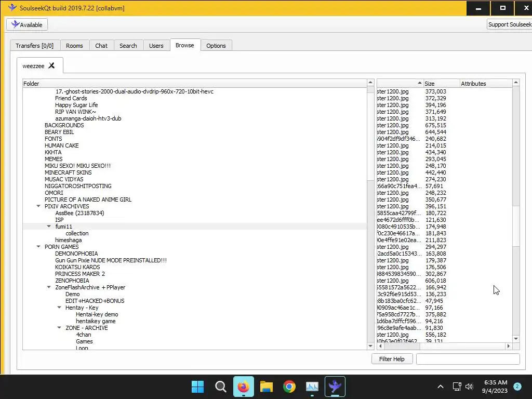Image resolution: width=532 pixels, height=399 pixels.
Task: Select the FONTS folder
Action: 54,139
